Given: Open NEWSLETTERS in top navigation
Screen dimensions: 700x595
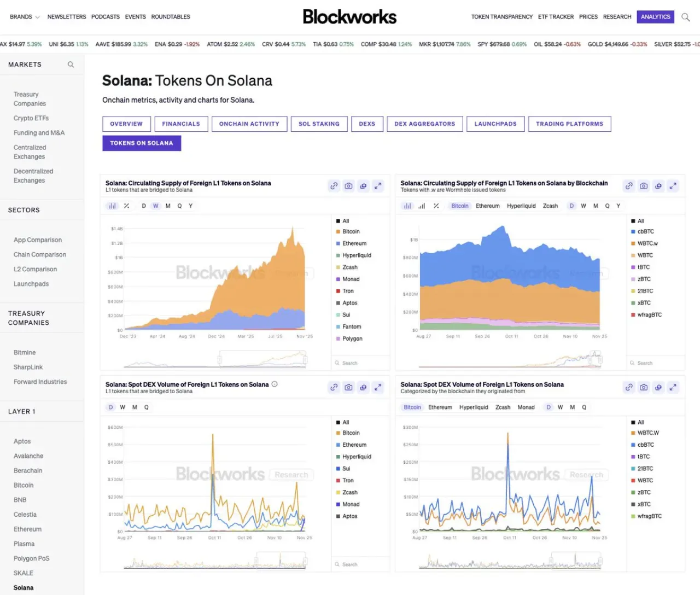Looking at the screenshot, I should (x=67, y=17).
